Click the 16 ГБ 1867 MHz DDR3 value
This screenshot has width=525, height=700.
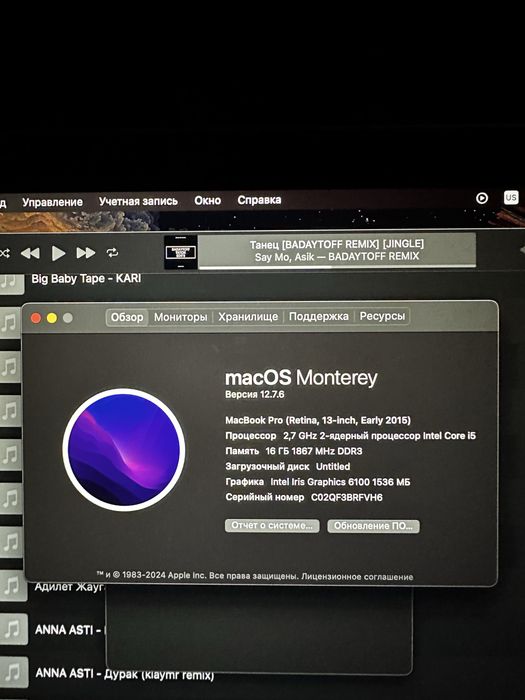pyautogui.click(x=314, y=451)
